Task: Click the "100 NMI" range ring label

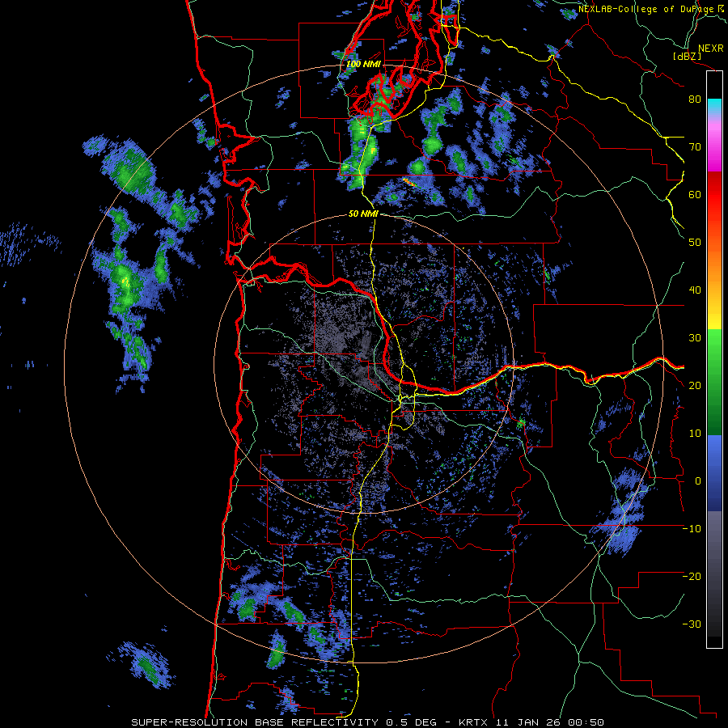Action: [x=363, y=64]
